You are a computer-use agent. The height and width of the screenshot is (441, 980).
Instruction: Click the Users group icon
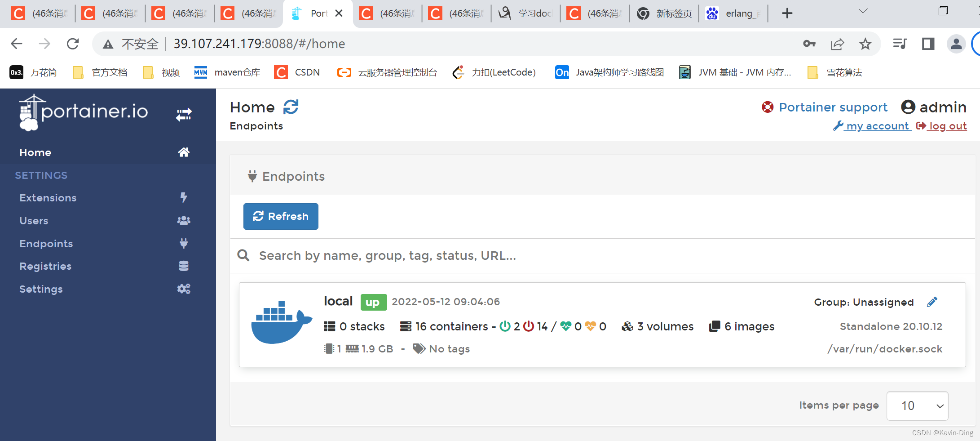pyautogui.click(x=184, y=221)
